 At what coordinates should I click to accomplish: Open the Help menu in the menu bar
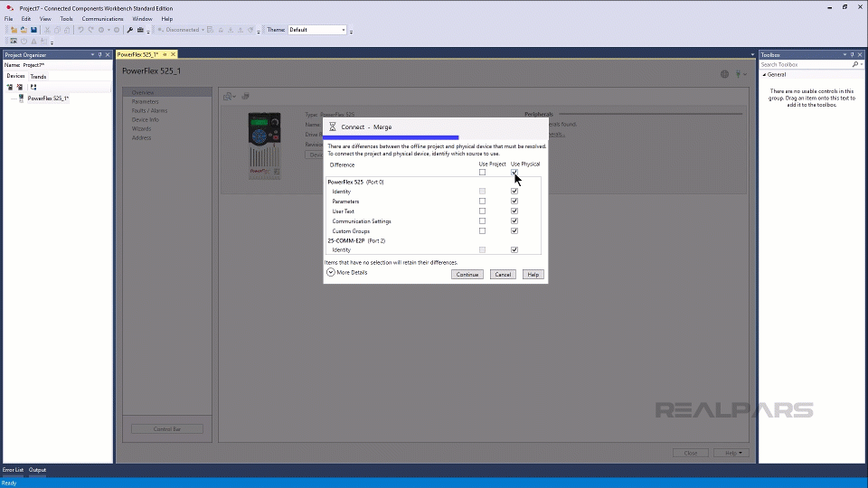coord(166,19)
